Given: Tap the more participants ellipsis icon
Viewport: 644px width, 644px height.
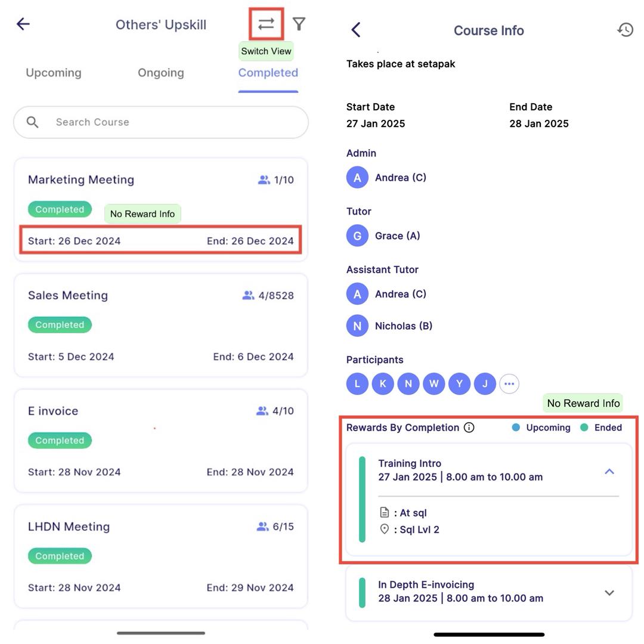Looking at the screenshot, I should 509,384.
